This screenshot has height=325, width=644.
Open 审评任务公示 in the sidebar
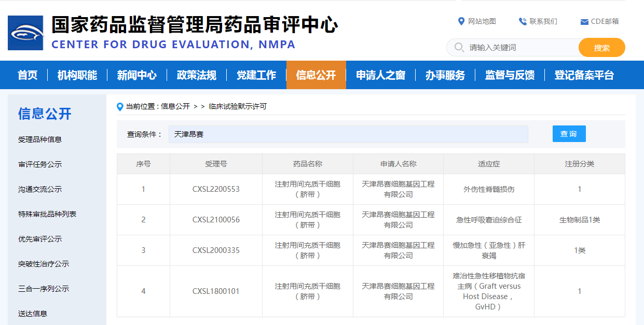tap(40, 164)
